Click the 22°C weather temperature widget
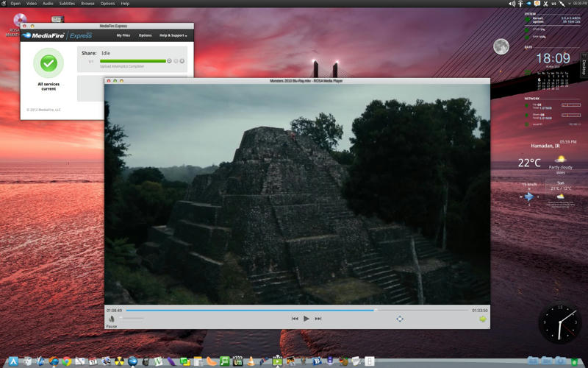The width and height of the screenshot is (588, 368). point(529,163)
